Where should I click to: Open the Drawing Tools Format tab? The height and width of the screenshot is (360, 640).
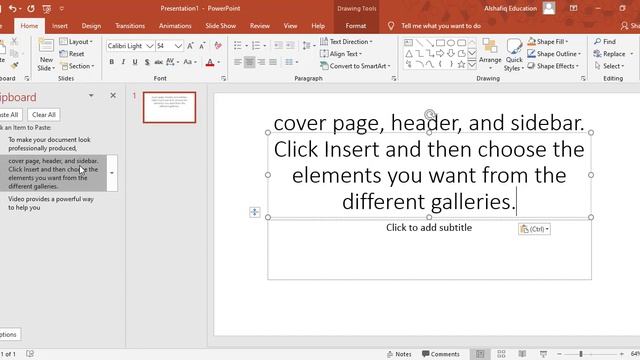pos(356,26)
